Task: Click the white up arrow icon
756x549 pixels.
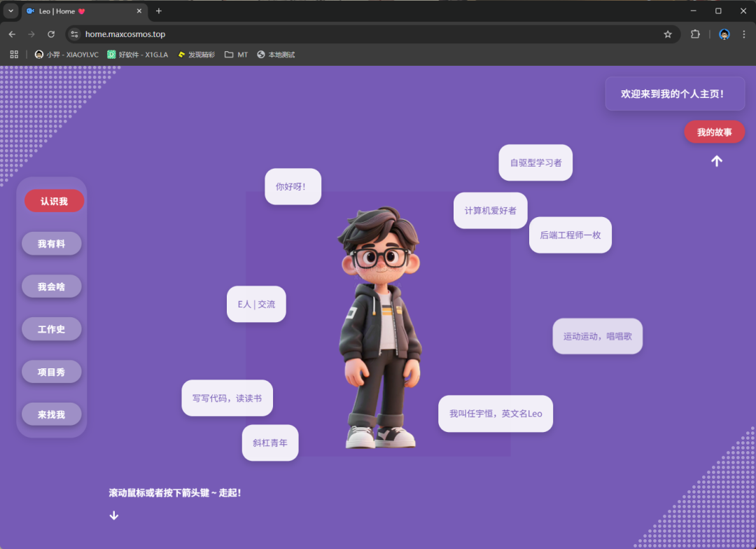Action: coord(716,161)
